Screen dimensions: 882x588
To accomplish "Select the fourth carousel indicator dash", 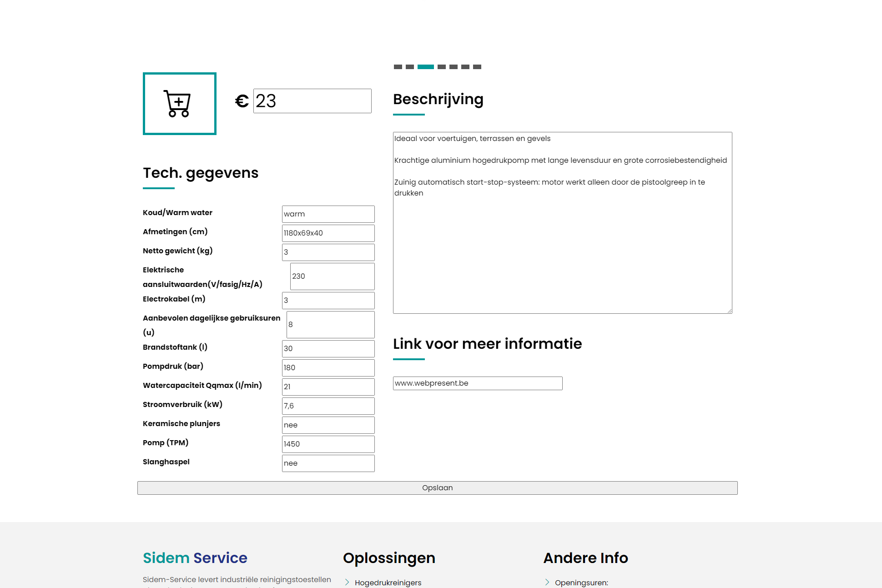I will pyautogui.click(x=441, y=67).
